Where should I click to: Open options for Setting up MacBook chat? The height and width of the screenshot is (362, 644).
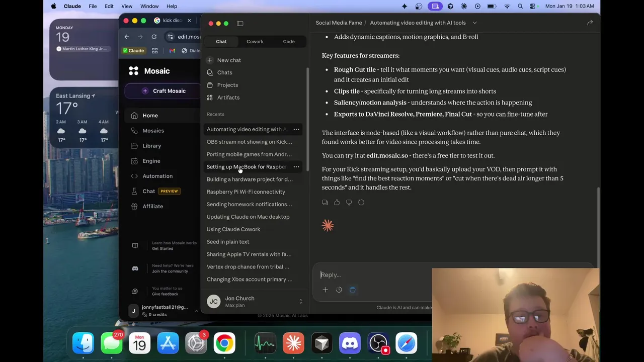[296, 167]
